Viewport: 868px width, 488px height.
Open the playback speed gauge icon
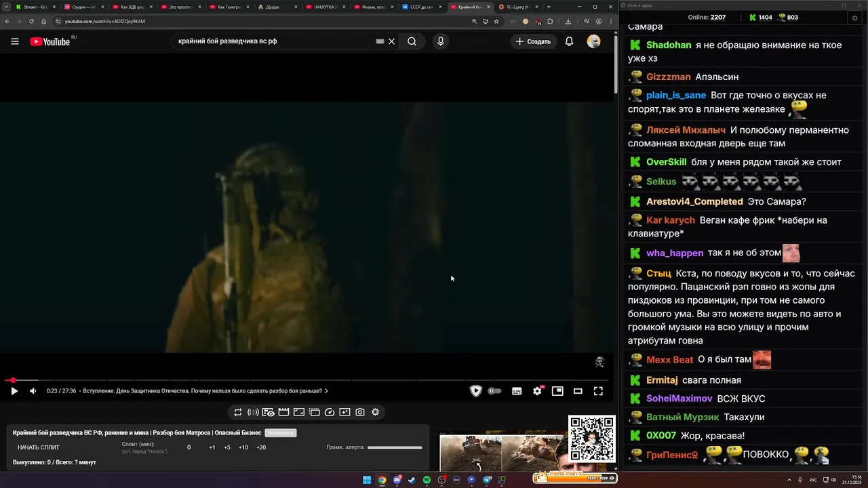pos(330,412)
